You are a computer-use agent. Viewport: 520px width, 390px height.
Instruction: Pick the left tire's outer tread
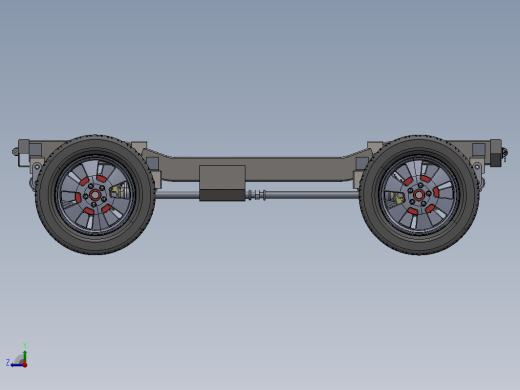pos(95,247)
